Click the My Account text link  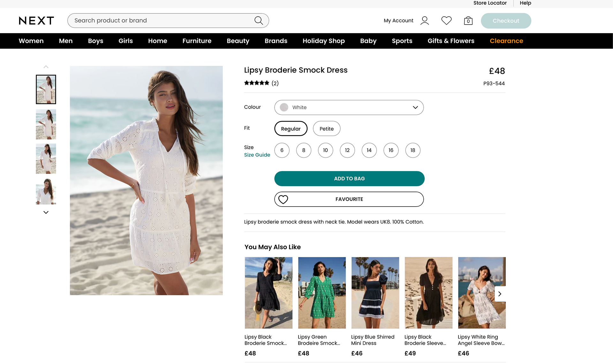click(x=398, y=21)
